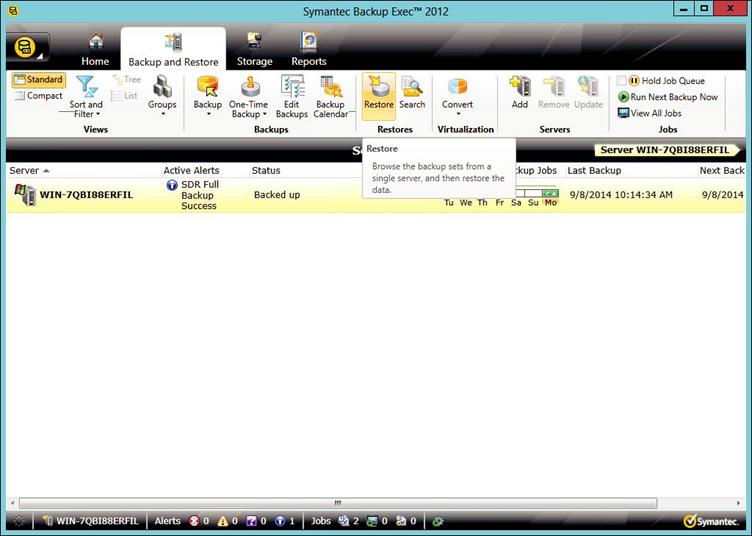Select the Standard view option

(39, 80)
